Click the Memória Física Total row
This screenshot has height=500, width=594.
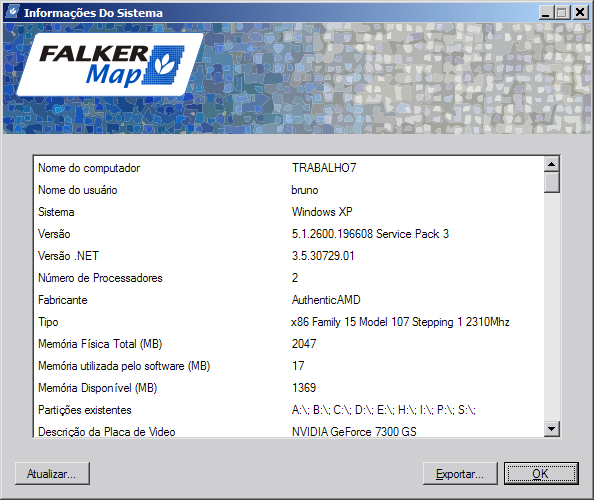tap(289, 344)
